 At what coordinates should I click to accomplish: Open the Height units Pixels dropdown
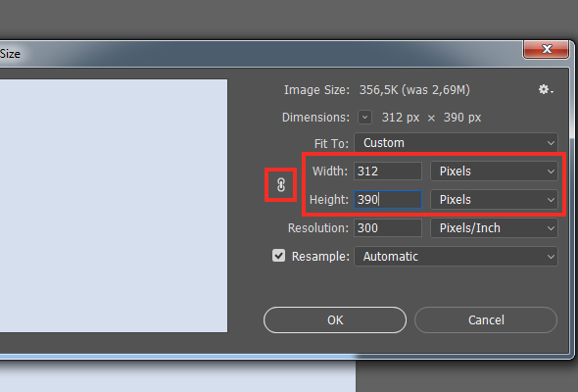click(x=494, y=200)
